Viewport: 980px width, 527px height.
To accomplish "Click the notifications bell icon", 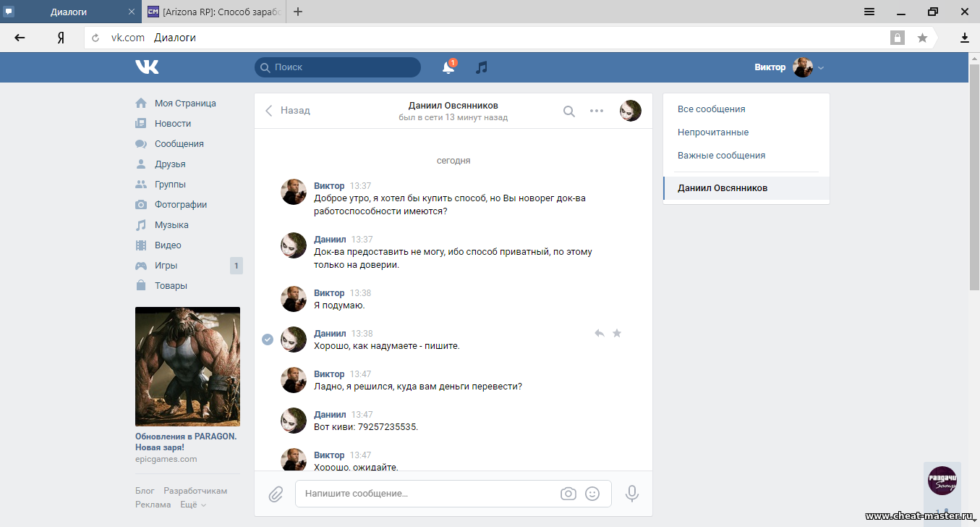I will pyautogui.click(x=448, y=67).
